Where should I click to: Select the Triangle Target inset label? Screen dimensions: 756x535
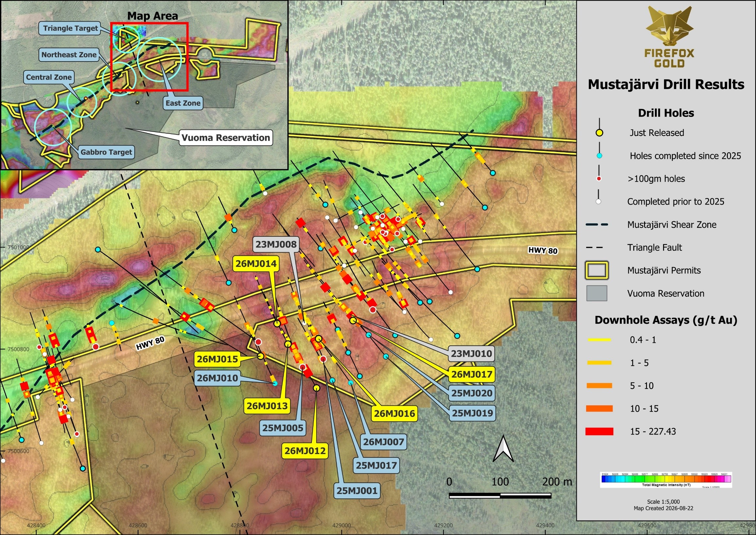pyautogui.click(x=70, y=28)
